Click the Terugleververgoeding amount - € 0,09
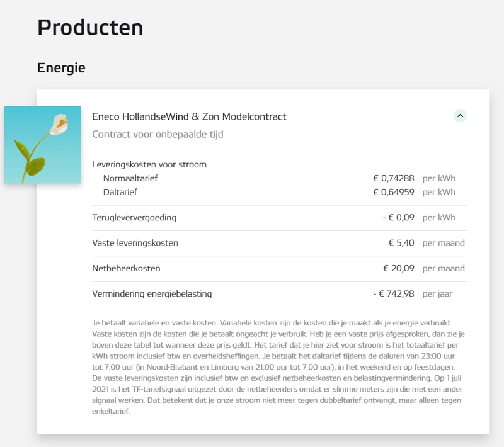The image size is (504, 447). (x=398, y=218)
